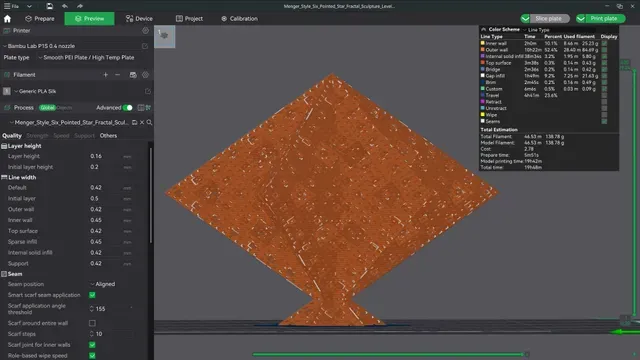Click the filament AMS sync icon
Screen dimensions: 640x360
(x=133, y=75)
